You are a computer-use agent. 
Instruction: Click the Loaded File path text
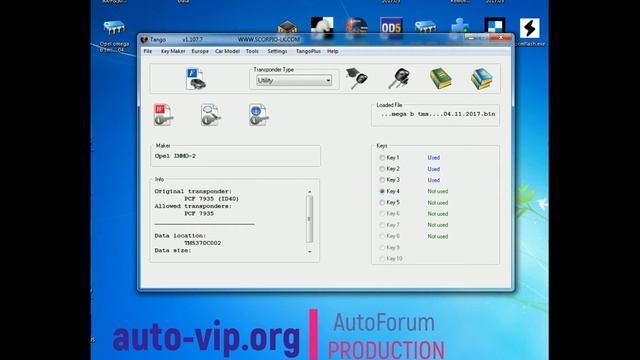(438, 114)
